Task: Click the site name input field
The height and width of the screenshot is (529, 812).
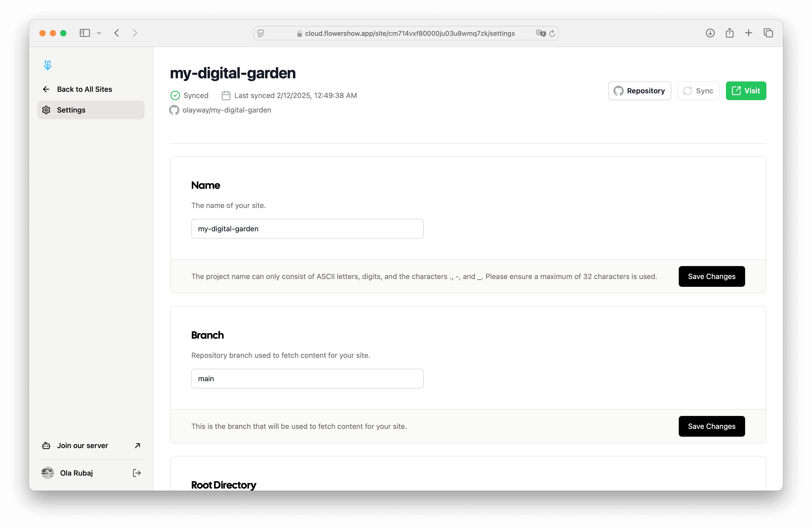Action: click(307, 229)
